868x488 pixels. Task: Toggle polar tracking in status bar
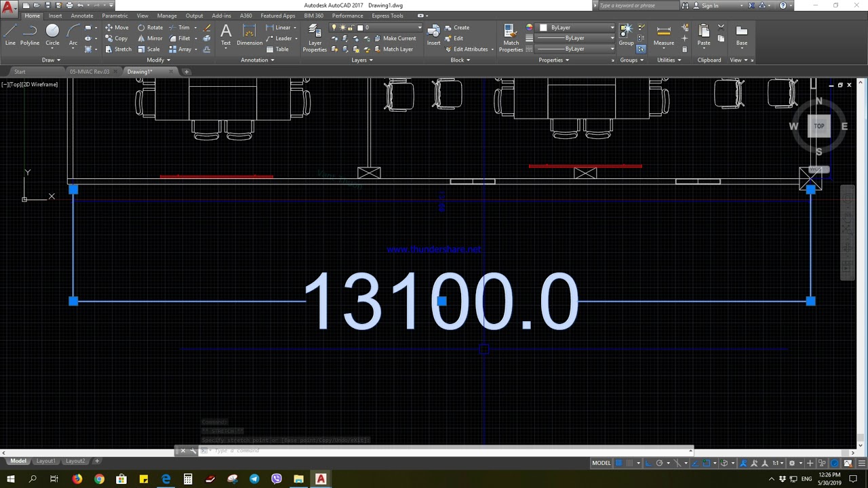pyautogui.click(x=659, y=463)
